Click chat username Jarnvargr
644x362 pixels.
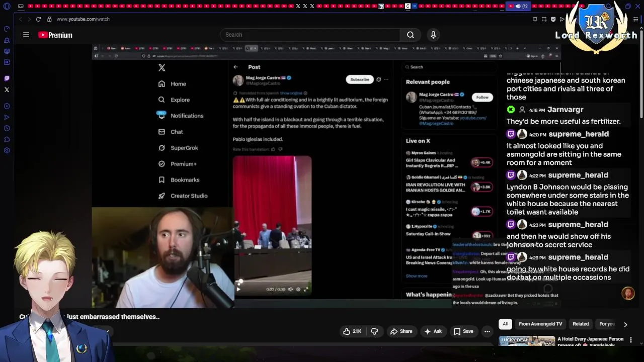point(565,110)
